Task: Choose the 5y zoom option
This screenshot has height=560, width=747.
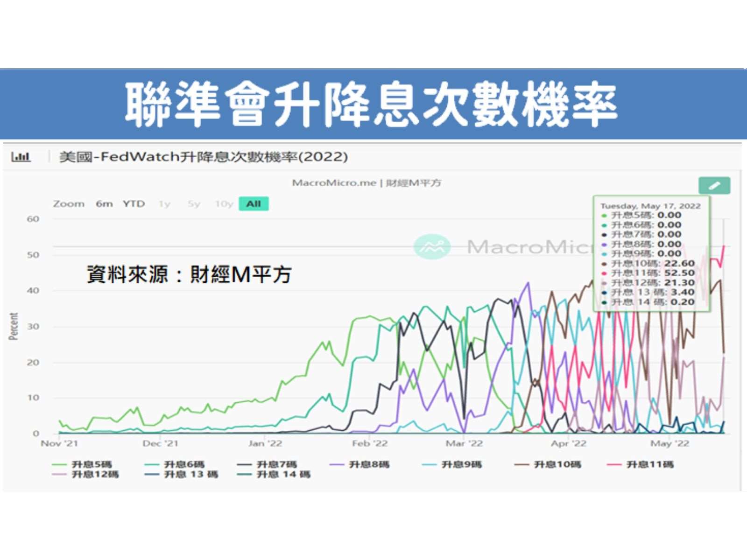Action: point(194,204)
